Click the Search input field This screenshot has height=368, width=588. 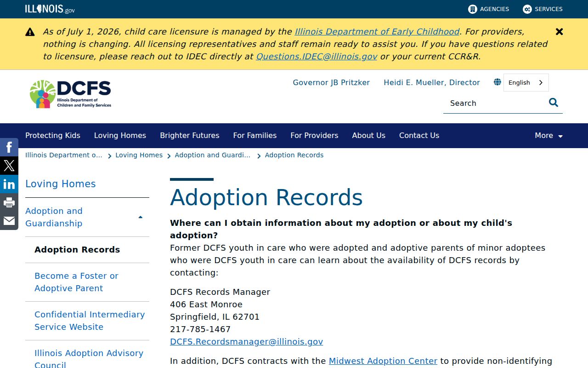point(495,103)
